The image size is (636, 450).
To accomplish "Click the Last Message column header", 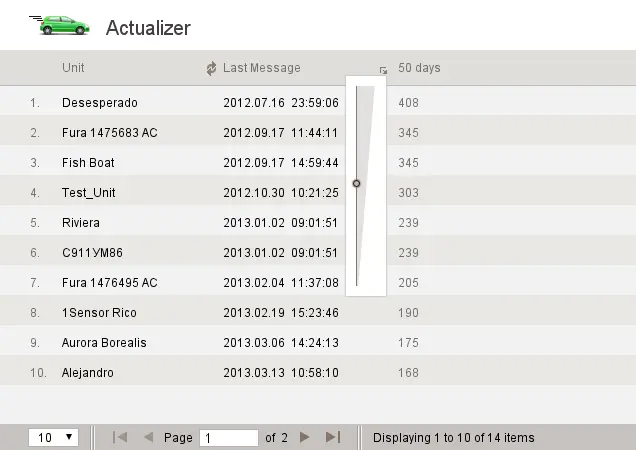I will tap(262, 68).
